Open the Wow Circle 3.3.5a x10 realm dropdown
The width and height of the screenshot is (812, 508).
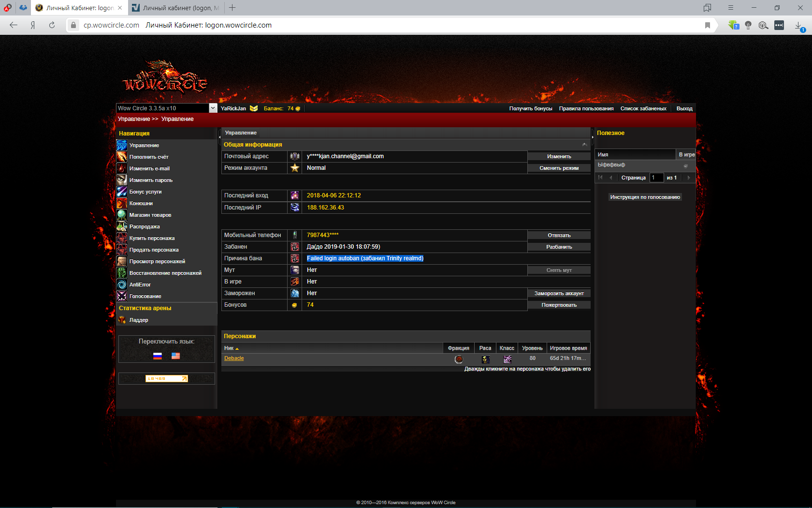[x=213, y=108]
